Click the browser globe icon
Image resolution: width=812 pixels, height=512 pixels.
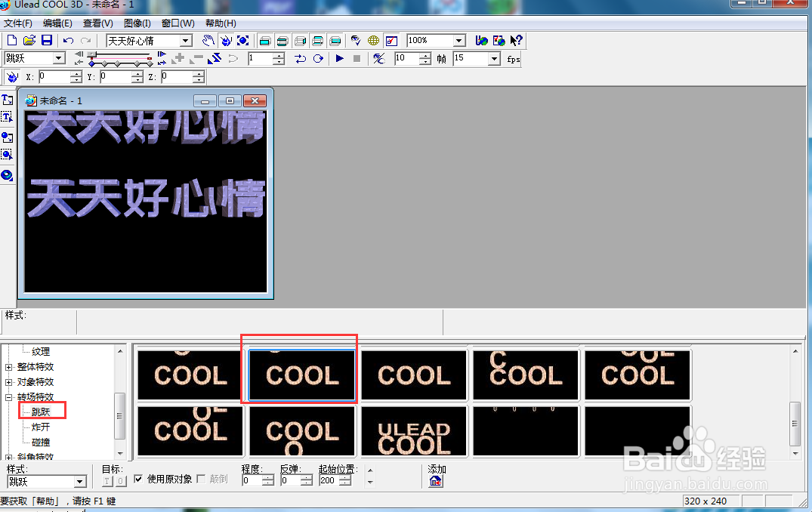(x=482, y=40)
